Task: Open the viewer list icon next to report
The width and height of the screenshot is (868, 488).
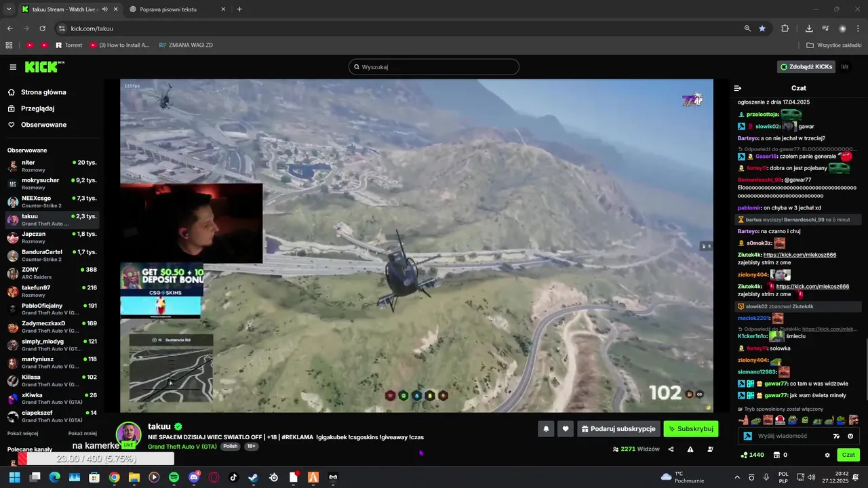Action: point(710,449)
